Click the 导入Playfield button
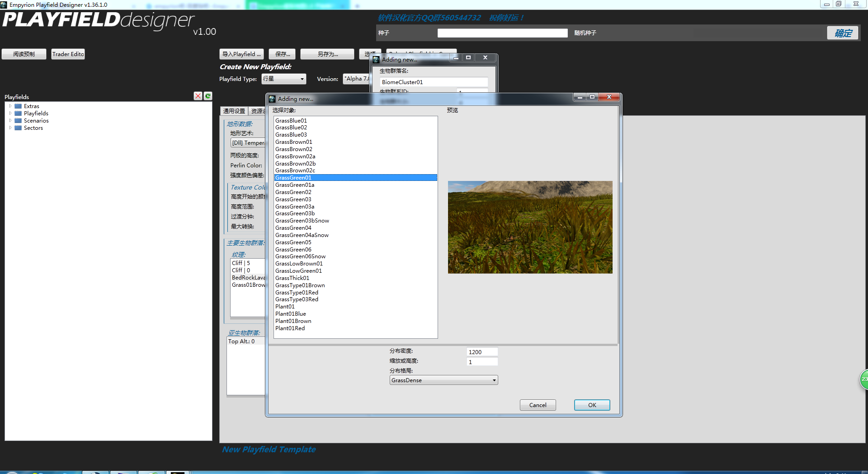This screenshot has height=474, width=868. point(242,54)
